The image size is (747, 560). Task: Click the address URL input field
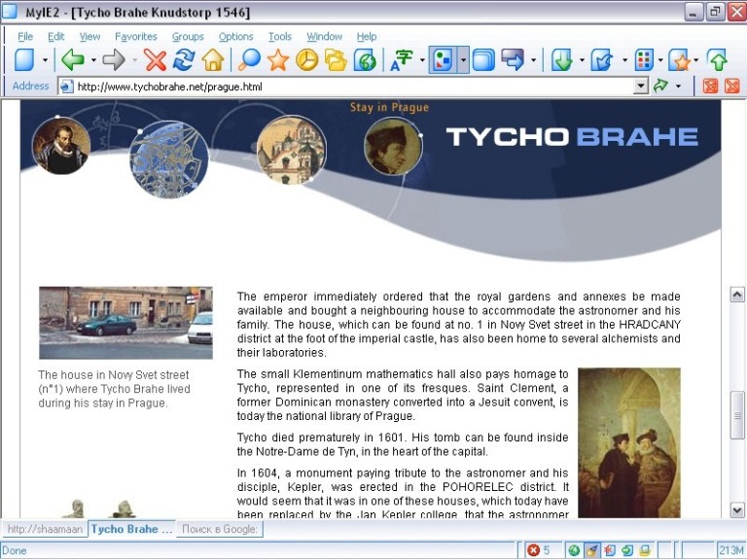point(350,87)
